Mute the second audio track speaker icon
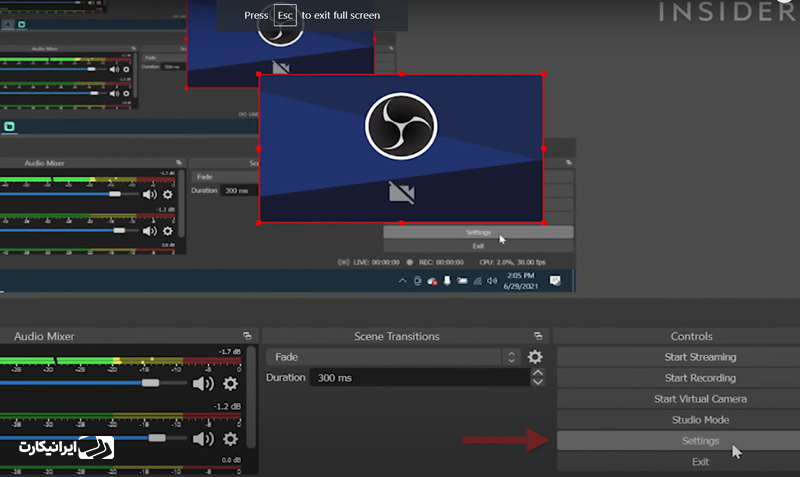This screenshot has height=477, width=800. (203, 439)
